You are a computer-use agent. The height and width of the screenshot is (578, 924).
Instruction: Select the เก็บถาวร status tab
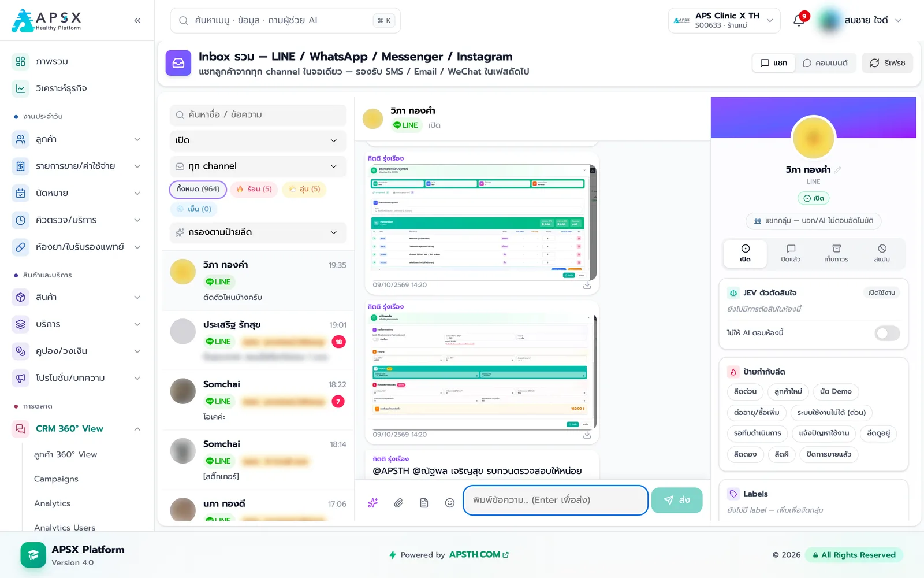(836, 253)
